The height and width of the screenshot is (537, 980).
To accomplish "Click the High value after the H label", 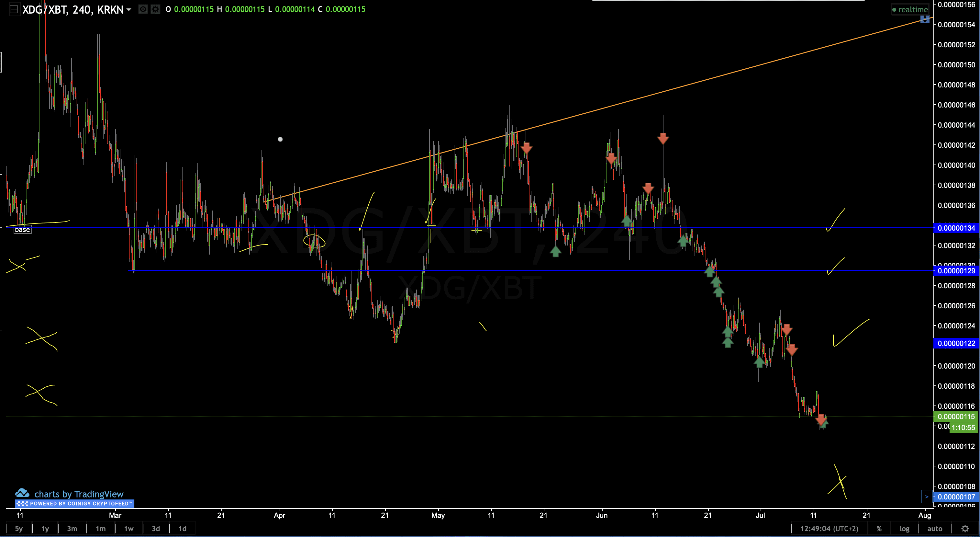I will tap(245, 9).
